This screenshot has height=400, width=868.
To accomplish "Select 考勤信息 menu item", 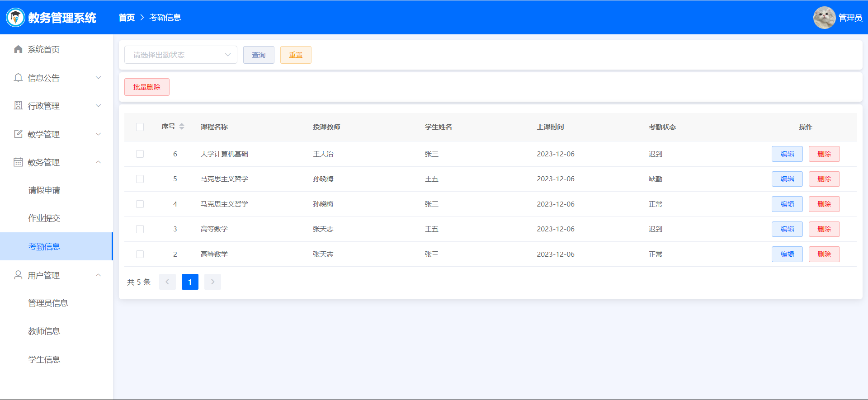I will point(56,246).
